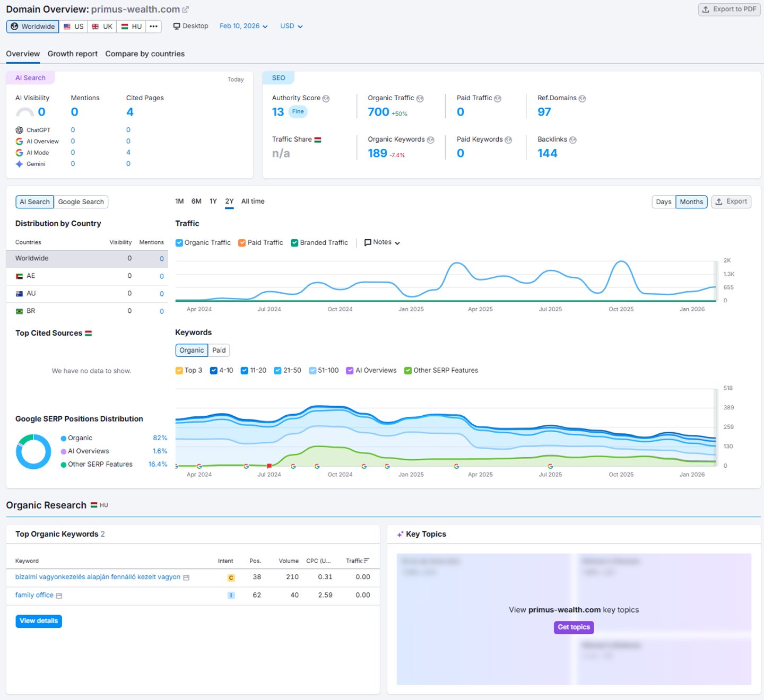
Task: Uncheck the Paid Traffic checkbox
Action: (242, 242)
